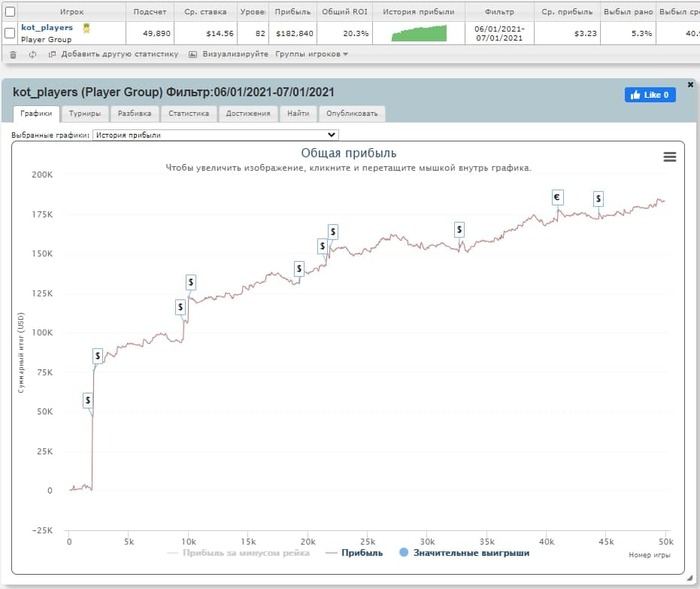Click the Facebook Like button
Viewport: 700px width, 589px height.
coord(650,95)
